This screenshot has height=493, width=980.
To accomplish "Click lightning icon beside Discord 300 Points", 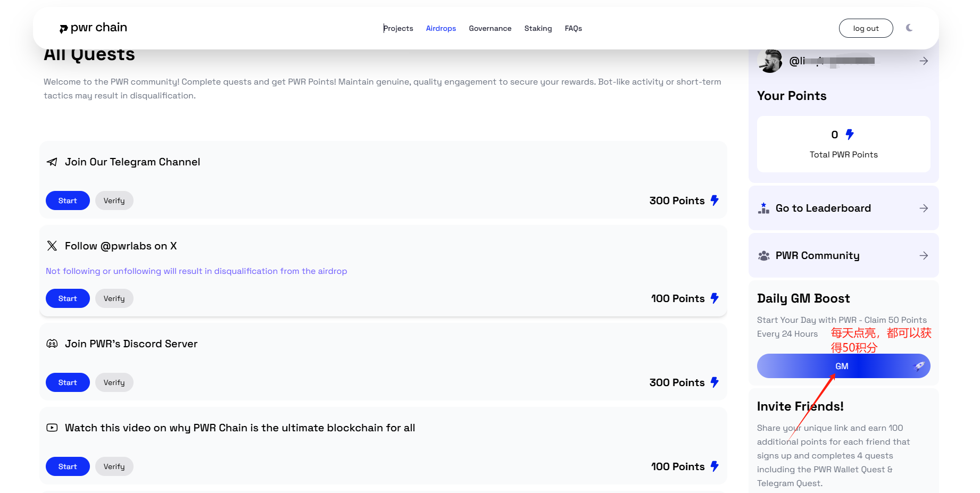I will click(715, 382).
